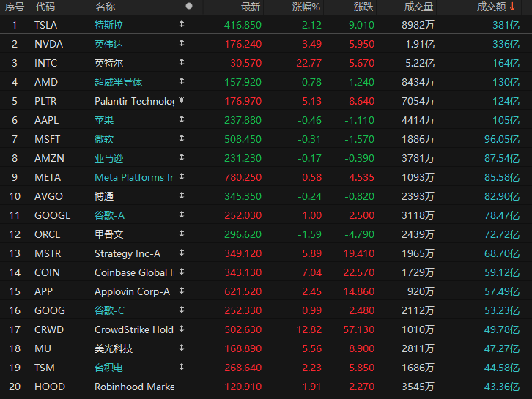Click the marker icon in the APP row
The height and width of the screenshot is (399, 532).
(x=182, y=290)
